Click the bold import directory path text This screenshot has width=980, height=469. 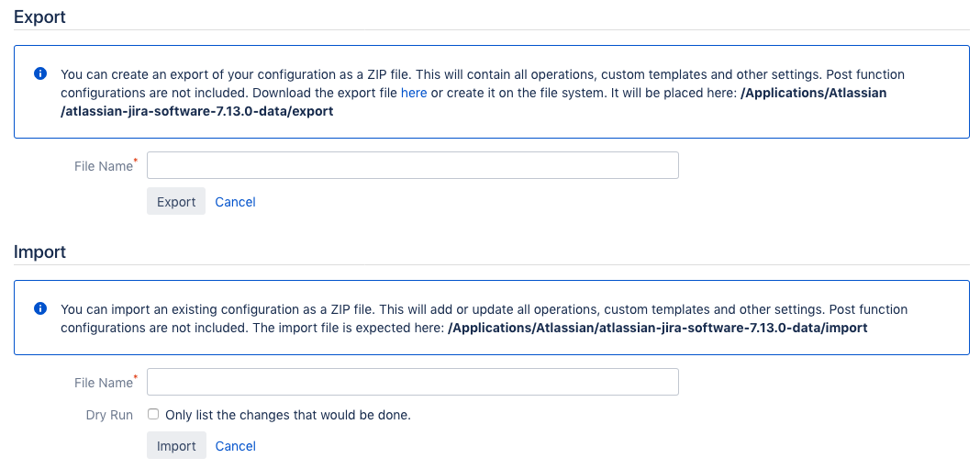[658, 328]
